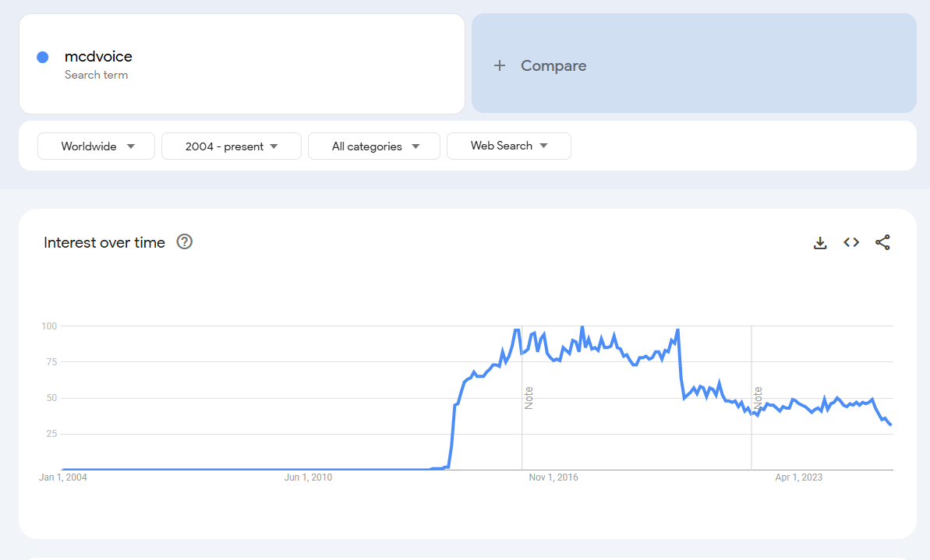The height and width of the screenshot is (560, 930).
Task: Click the share icon on chart
Action: pos(882,243)
